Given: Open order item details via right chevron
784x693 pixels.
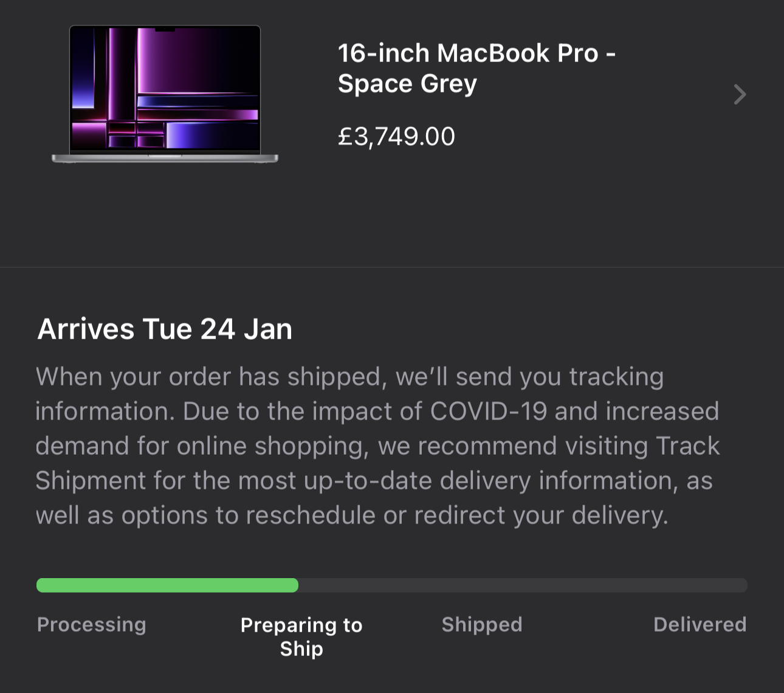Looking at the screenshot, I should click(739, 95).
